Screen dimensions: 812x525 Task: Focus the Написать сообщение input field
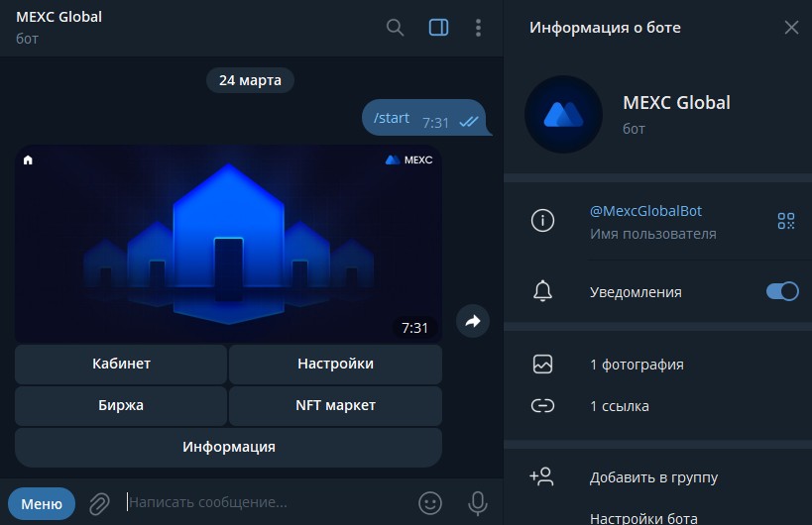pyautogui.click(x=267, y=502)
